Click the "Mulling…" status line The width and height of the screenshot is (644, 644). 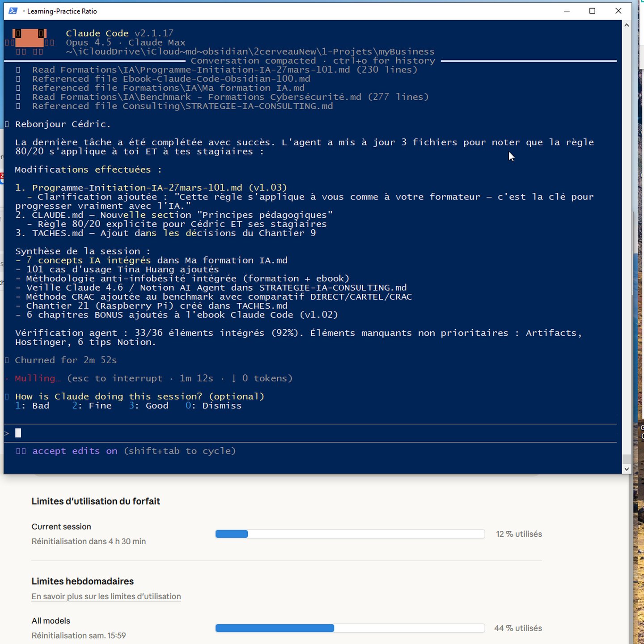(x=37, y=378)
